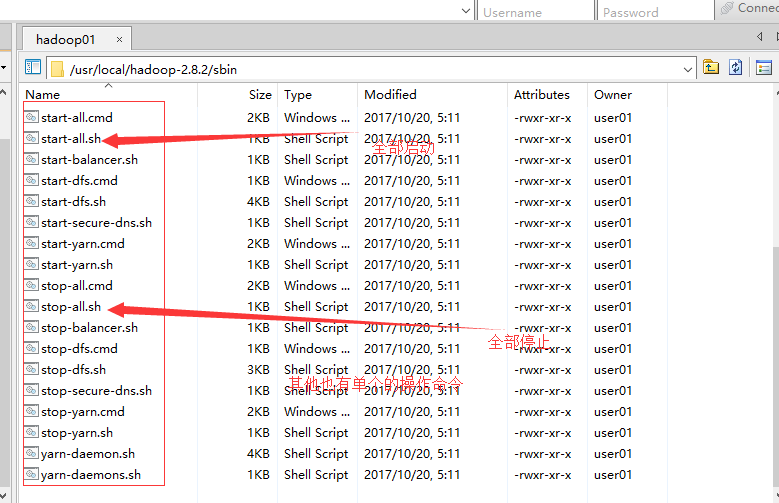
Task: Select the stop-yarn.cmd file icon
Action: (x=31, y=412)
